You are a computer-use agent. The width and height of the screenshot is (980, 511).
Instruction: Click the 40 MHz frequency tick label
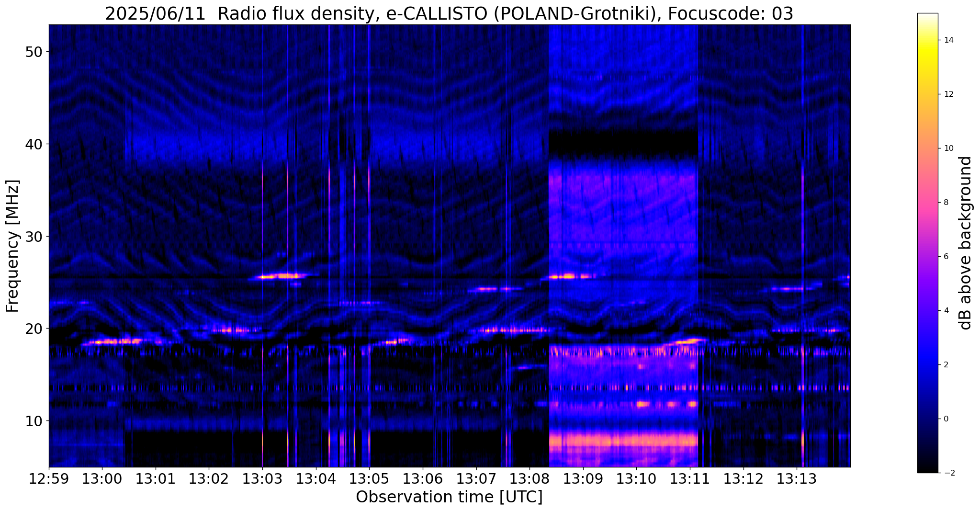[x=34, y=144]
